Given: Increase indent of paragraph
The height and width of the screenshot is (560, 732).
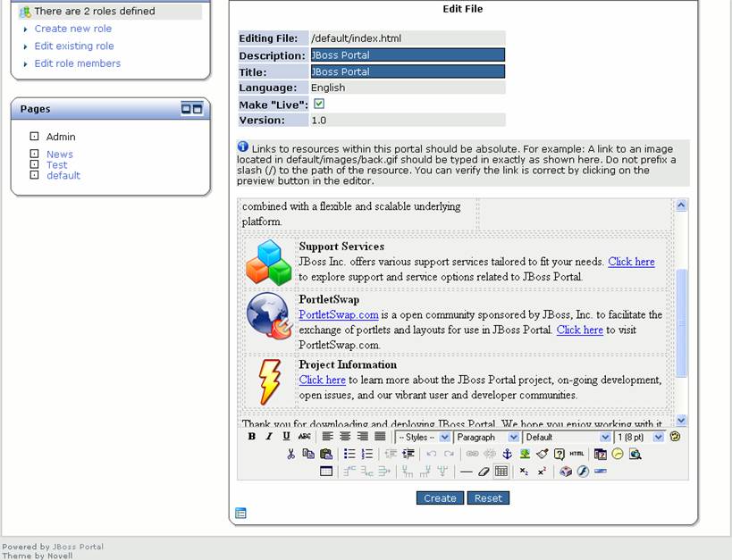Looking at the screenshot, I should [408, 454].
